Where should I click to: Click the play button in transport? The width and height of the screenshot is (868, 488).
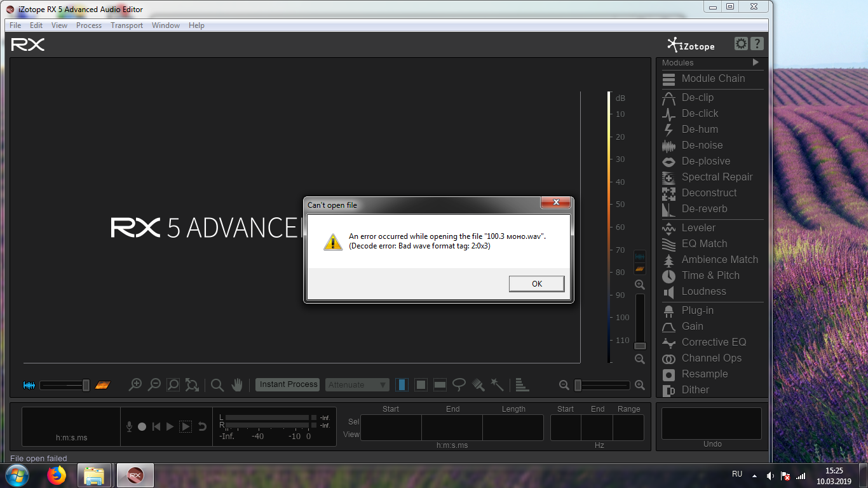[x=170, y=427]
